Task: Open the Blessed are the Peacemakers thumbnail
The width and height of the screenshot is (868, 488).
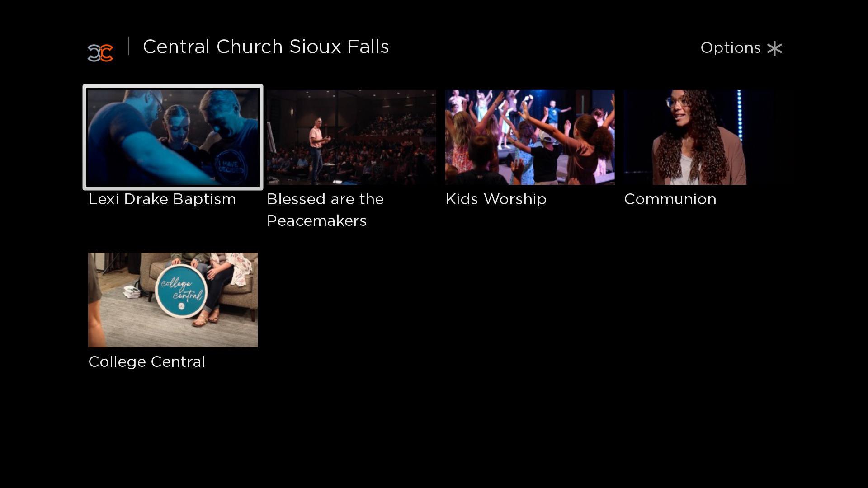Action: [x=351, y=137]
